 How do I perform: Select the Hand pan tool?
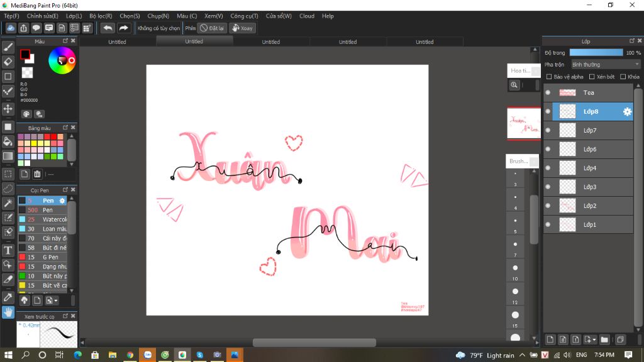[x=8, y=312]
